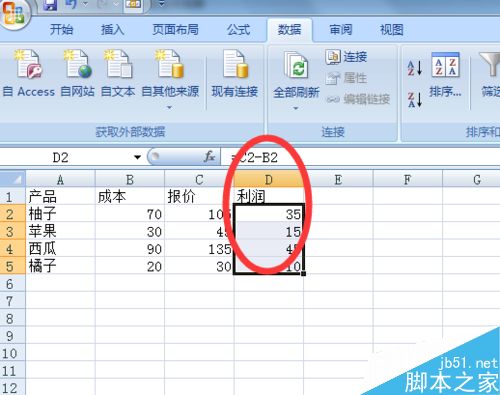Expand the 自其他来源 dropdown arrow
500x395 pixels.
click(169, 107)
